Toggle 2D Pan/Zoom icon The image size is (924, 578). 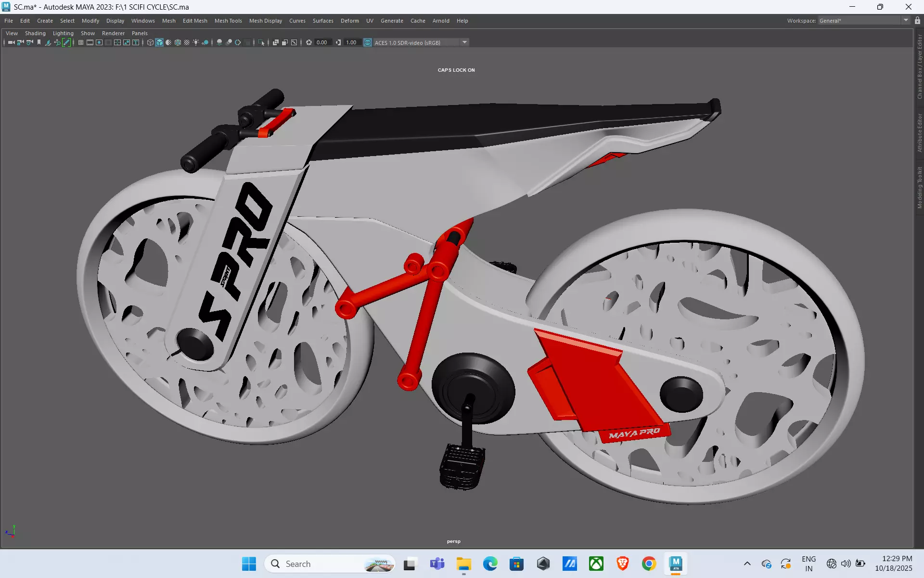pos(57,42)
